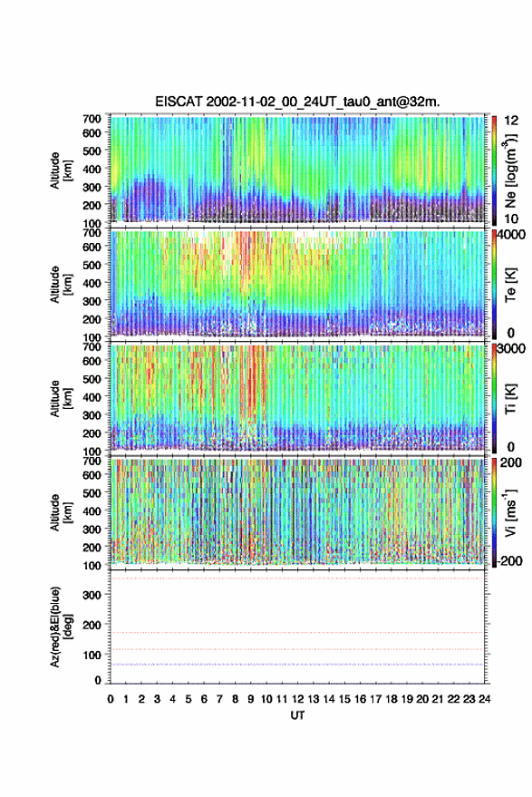
Task: Click the top red azimuth line near 350 degrees
Action: tap(297, 578)
